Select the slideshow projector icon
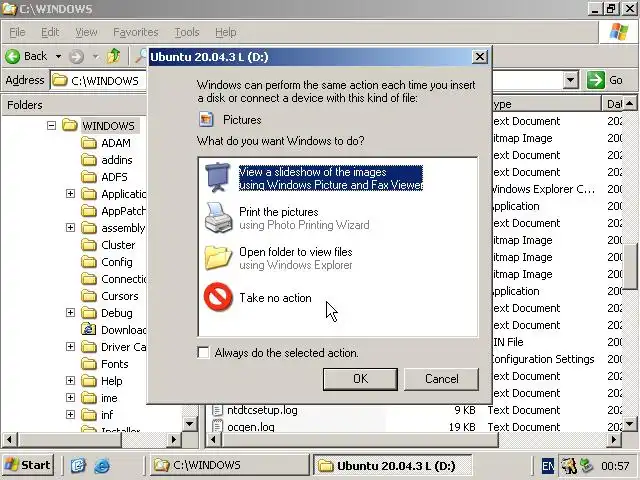Image resolution: width=640 pixels, height=480 pixels. click(x=218, y=178)
